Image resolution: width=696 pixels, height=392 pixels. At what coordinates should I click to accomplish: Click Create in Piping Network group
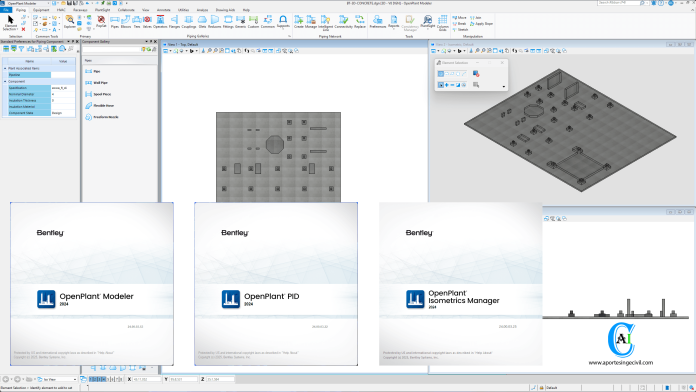(x=299, y=21)
